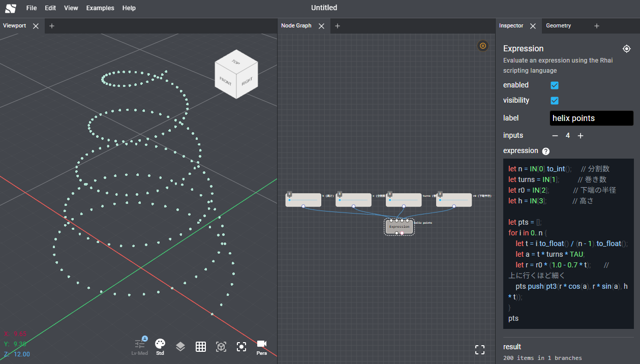
Task: Open the File menu
Action: click(x=32, y=8)
